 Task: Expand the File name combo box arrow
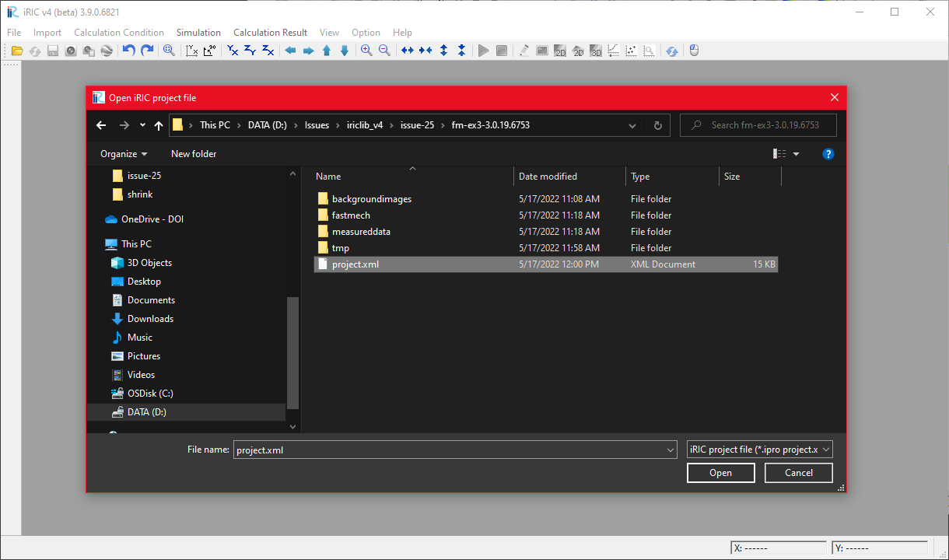click(669, 449)
